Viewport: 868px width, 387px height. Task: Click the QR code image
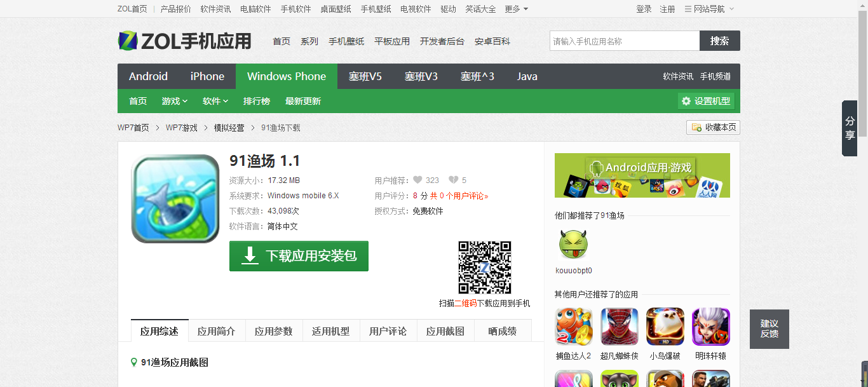click(484, 268)
